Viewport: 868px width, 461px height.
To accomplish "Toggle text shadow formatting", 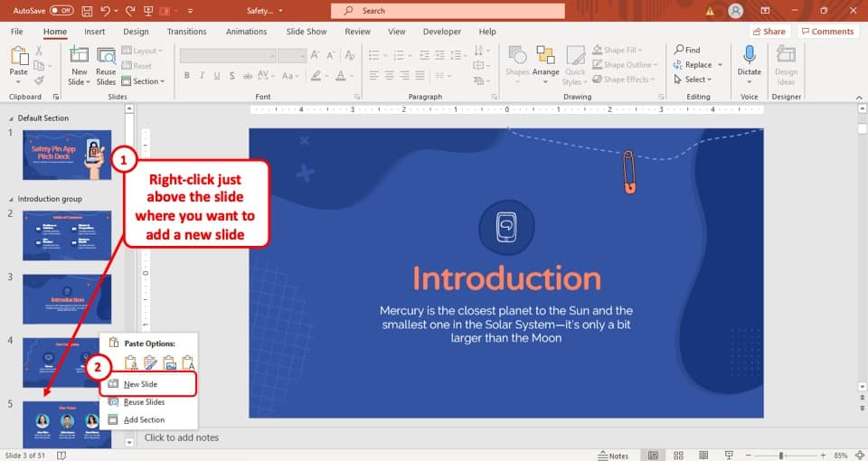I will [231, 75].
